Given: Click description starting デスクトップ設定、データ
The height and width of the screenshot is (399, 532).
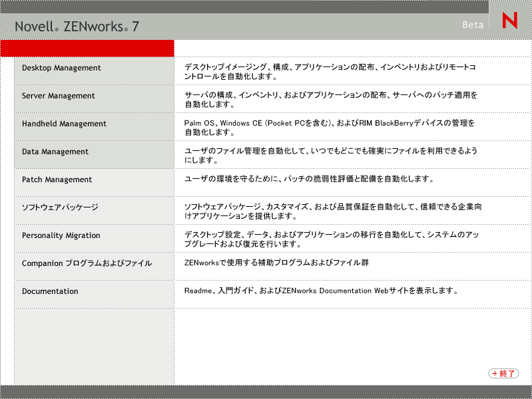Looking at the screenshot, I should click(x=332, y=239).
